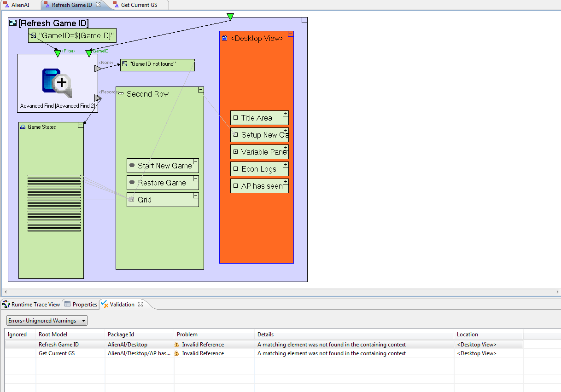Click the Game States table icon
The width and height of the screenshot is (561, 392).
23,127
